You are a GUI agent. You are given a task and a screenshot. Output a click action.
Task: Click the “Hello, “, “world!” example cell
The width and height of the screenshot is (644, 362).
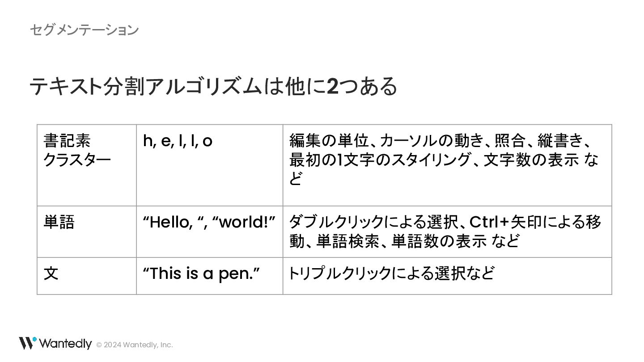coord(210,232)
